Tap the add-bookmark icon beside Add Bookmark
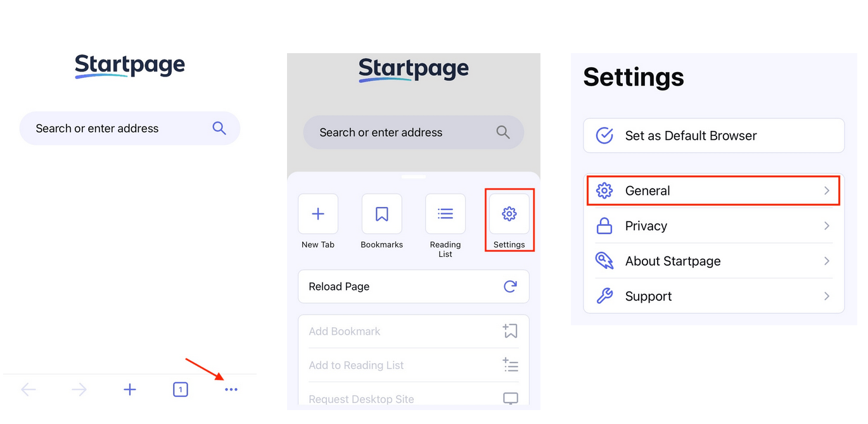The image size is (868, 424). click(510, 331)
